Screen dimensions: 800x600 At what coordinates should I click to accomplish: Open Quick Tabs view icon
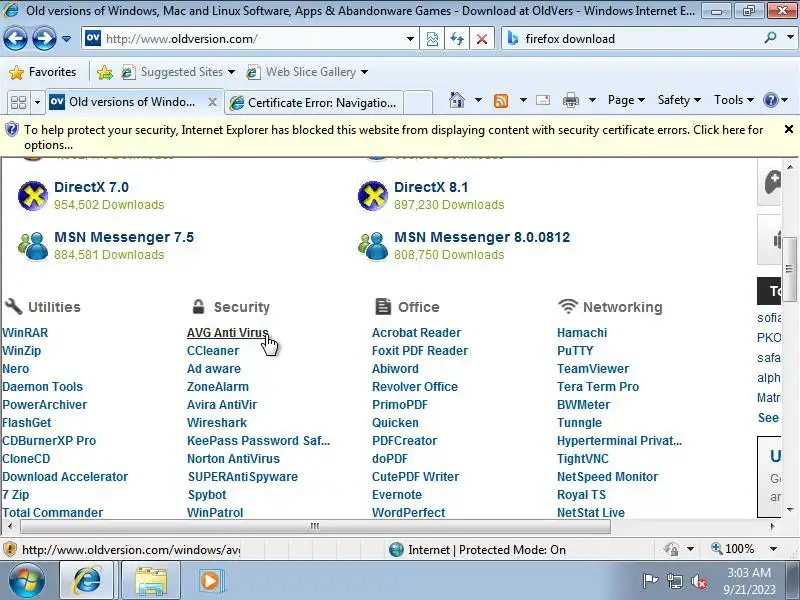18,103
